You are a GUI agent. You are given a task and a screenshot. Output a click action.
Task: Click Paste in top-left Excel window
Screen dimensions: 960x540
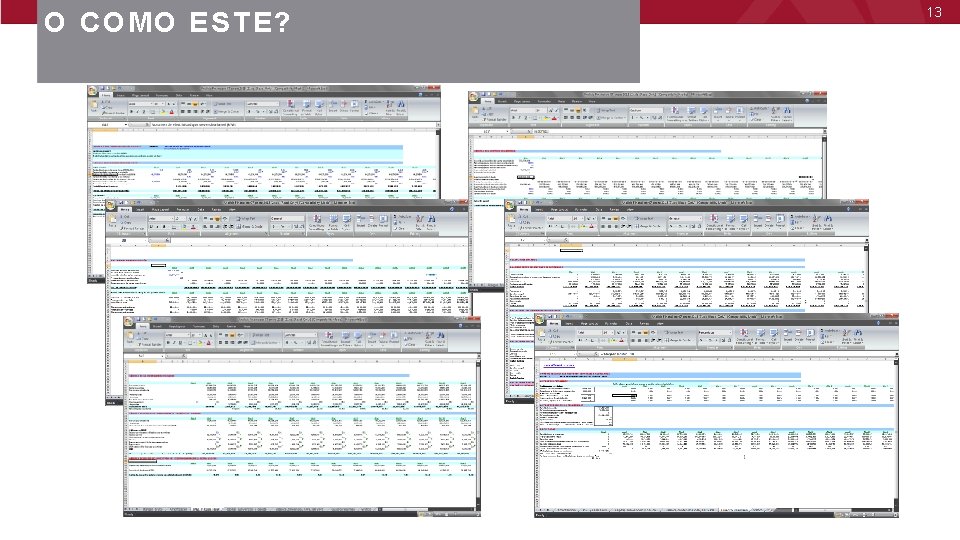[x=94, y=107]
